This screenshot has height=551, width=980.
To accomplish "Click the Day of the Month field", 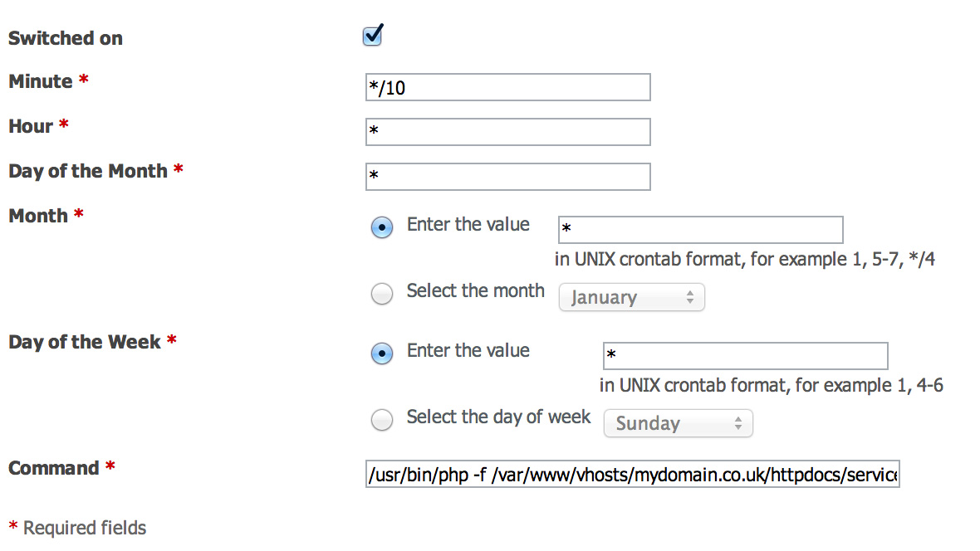I will click(x=507, y=177).
